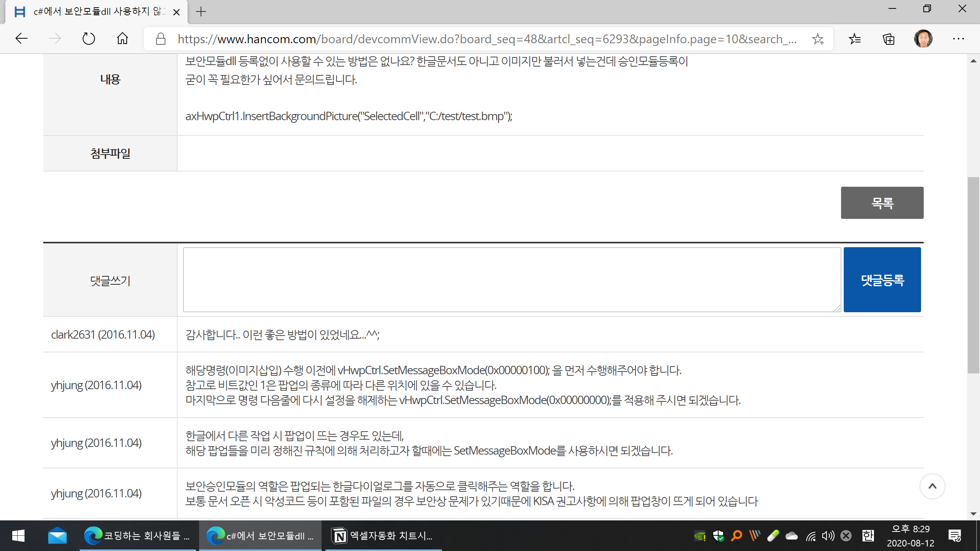Screen dimensions: 980x551
Task: Open Windows Start menu
Action: click(18, 536)
